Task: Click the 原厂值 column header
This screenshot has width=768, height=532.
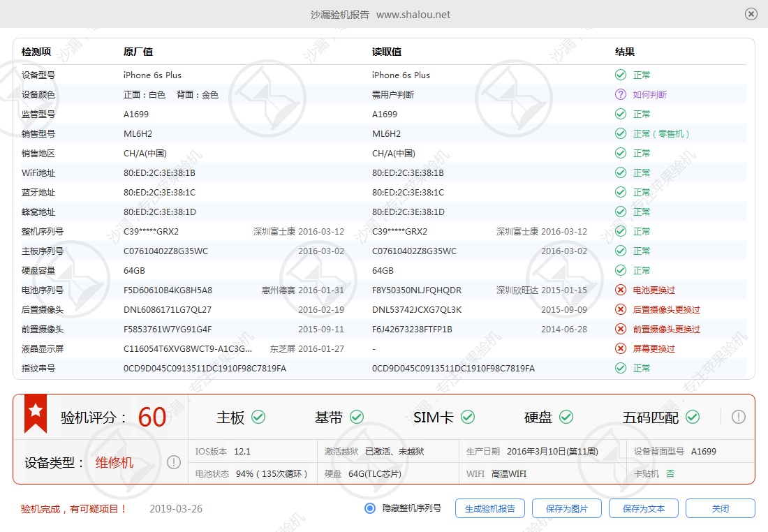Action: pos(138,52)
